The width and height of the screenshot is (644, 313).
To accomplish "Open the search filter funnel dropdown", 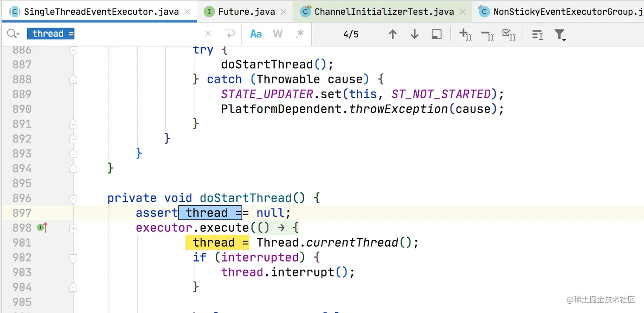I will tap(560, 34).
